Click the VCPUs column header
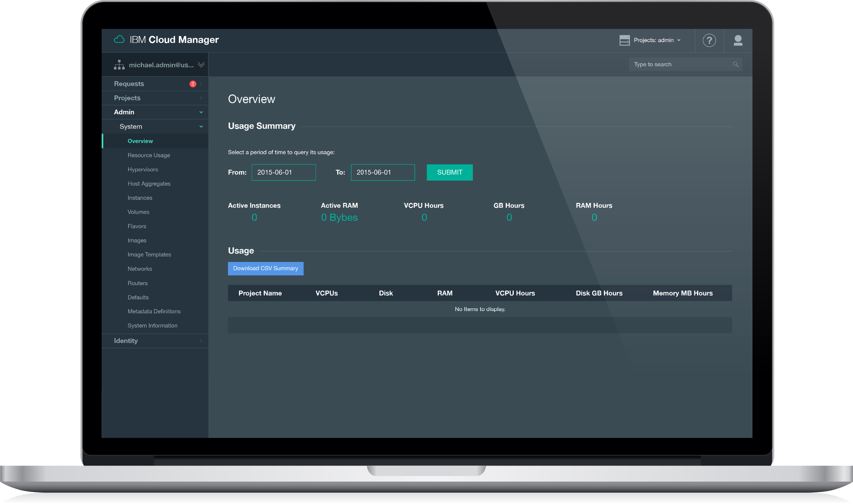The image size is (853, 504). pyautogui.click(x=327, y=293)
